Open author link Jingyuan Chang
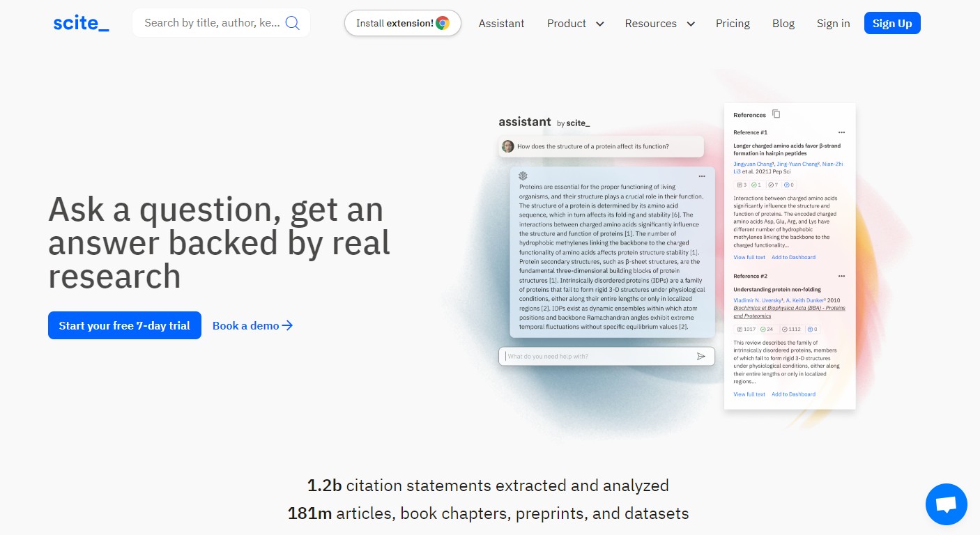The image size is (980, 535). pos(753,164)
